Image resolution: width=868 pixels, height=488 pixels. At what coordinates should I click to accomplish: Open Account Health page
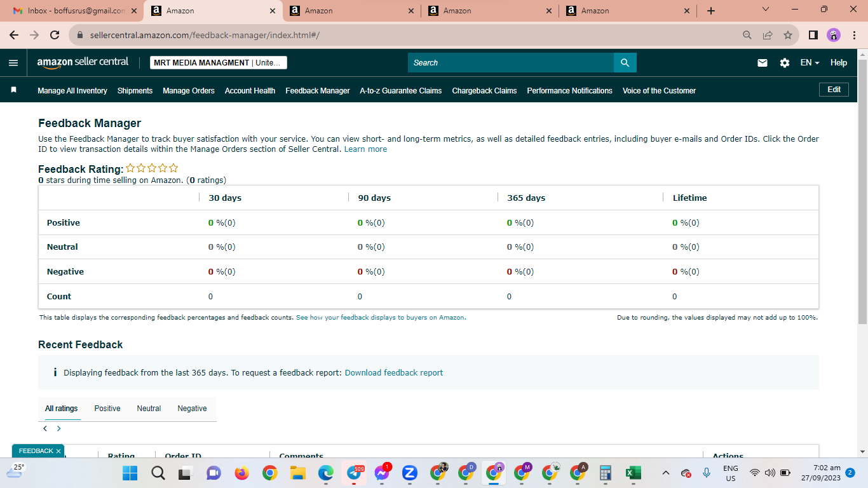[250, 91]
